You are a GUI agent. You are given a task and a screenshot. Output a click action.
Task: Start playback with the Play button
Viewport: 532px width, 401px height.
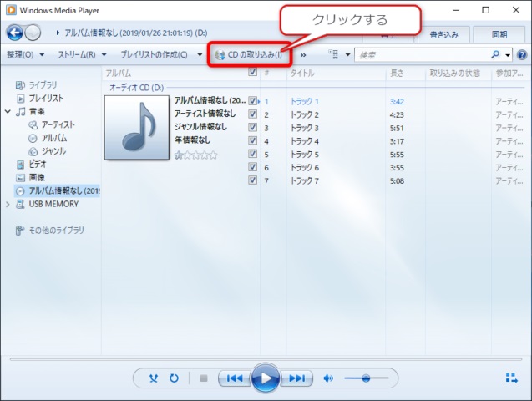click(266, 378)
